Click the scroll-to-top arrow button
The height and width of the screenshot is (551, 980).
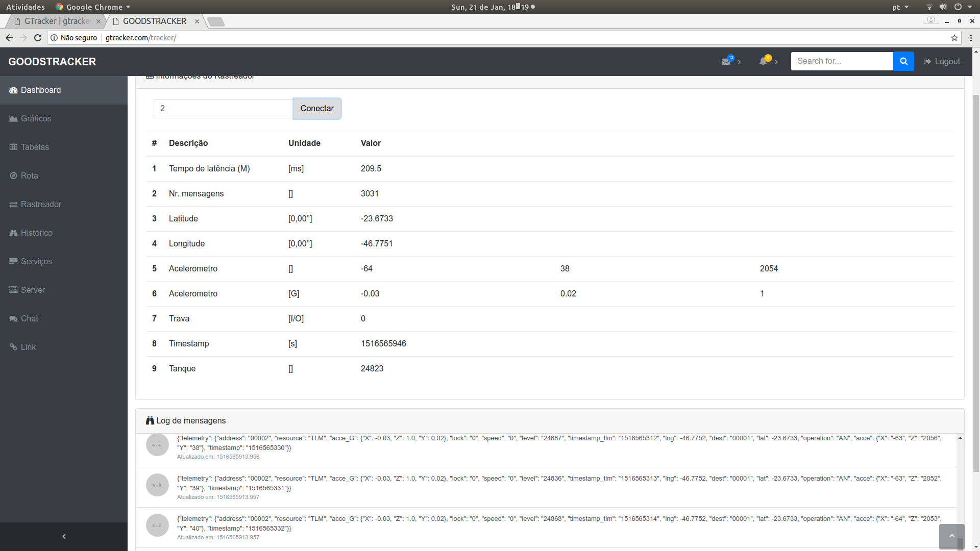[x=951, y=536]
